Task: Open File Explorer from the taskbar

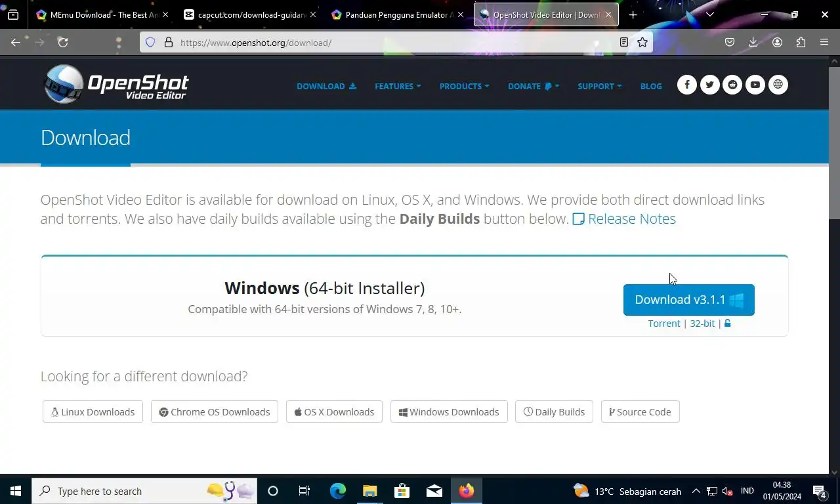Action: [370, 491]
